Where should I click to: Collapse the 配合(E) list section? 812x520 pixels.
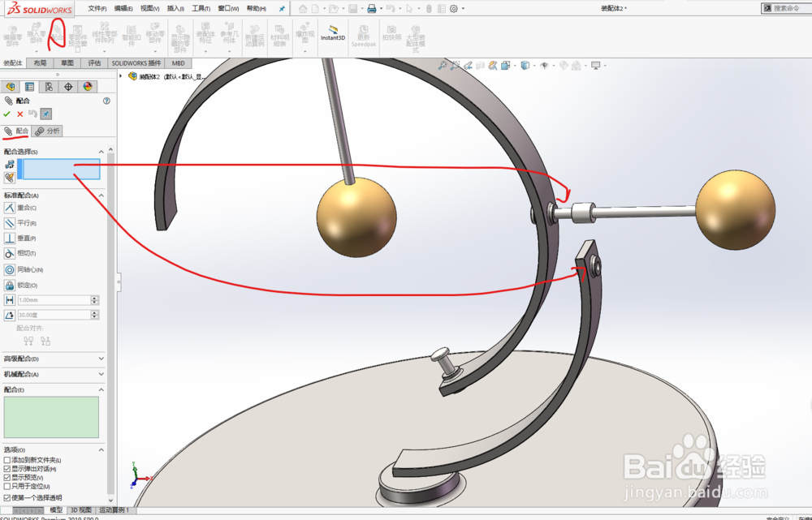[101, 389]
